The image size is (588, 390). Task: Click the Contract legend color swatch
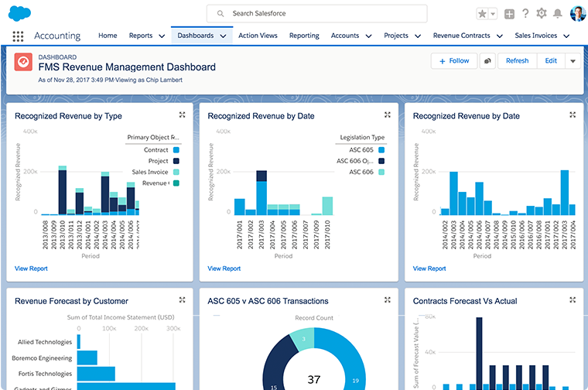[x=176, y=150]
